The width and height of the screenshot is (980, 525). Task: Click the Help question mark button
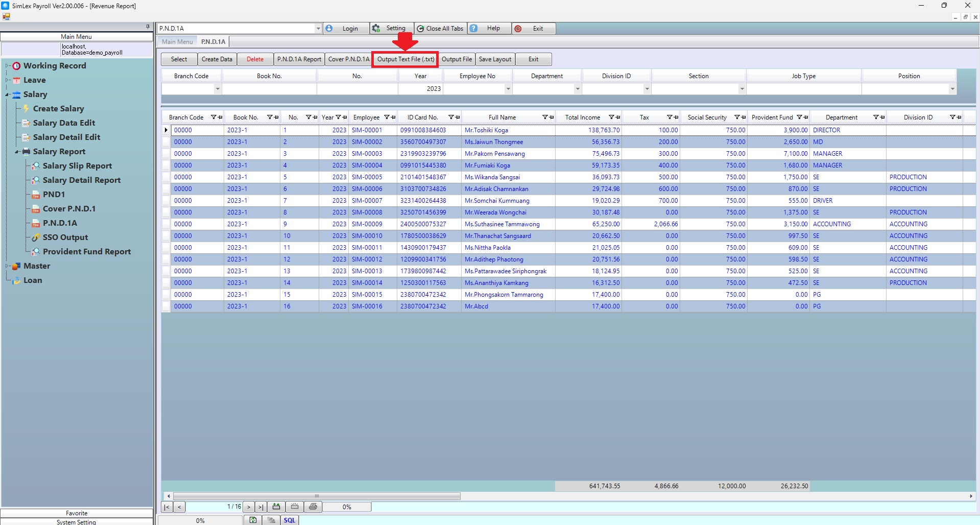(x=488, y=29)
